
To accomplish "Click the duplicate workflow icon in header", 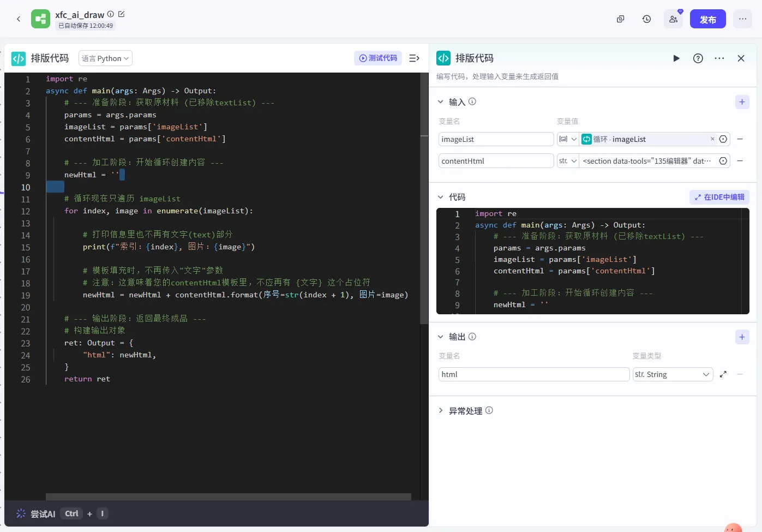I will pyautogui.click(x=620, y=19).
